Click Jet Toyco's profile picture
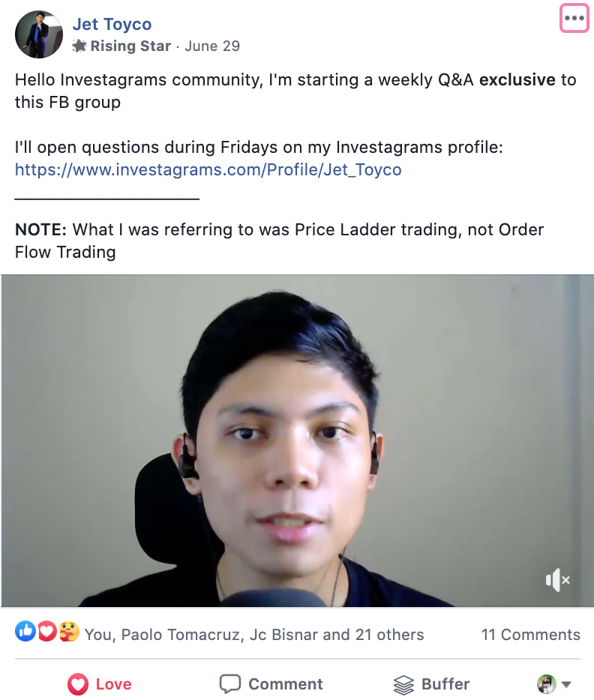This screenshot has height=700, width=594. coord(39,34)
